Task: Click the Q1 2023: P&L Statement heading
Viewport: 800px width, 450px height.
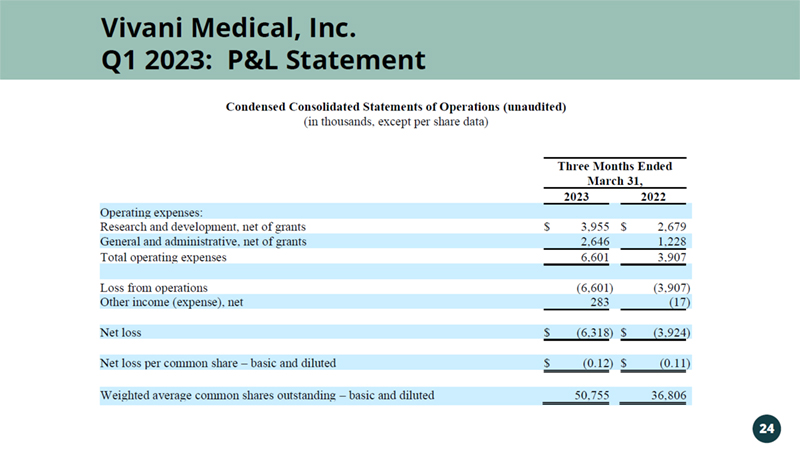Action: pyautogui.click(x=263, y=60)
